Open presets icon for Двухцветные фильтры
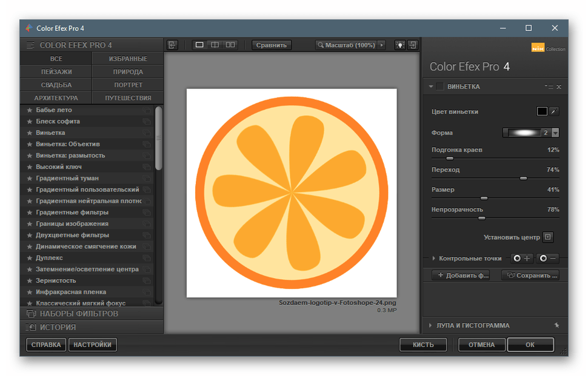588x376 pixels. coord(147,235)
